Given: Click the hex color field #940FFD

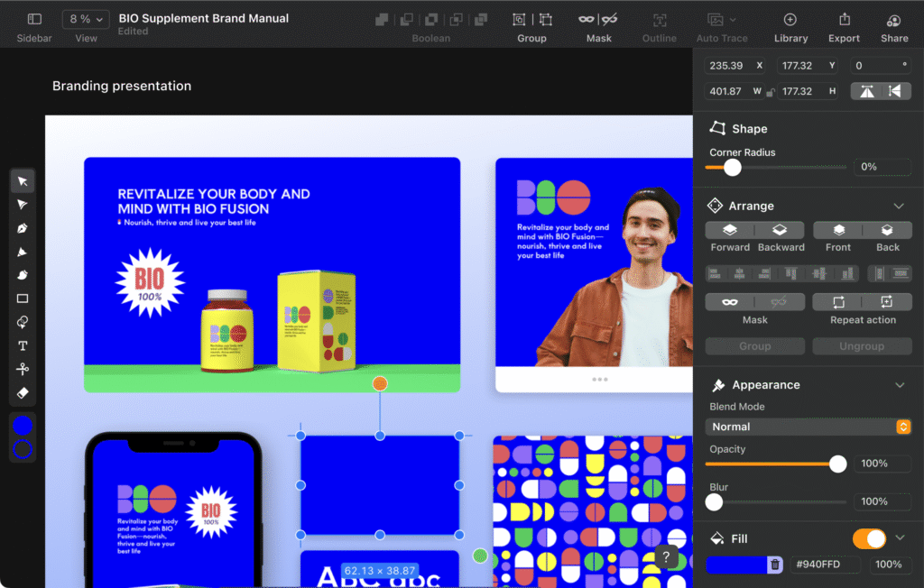Looking at the screenshot, I should 826,565.
